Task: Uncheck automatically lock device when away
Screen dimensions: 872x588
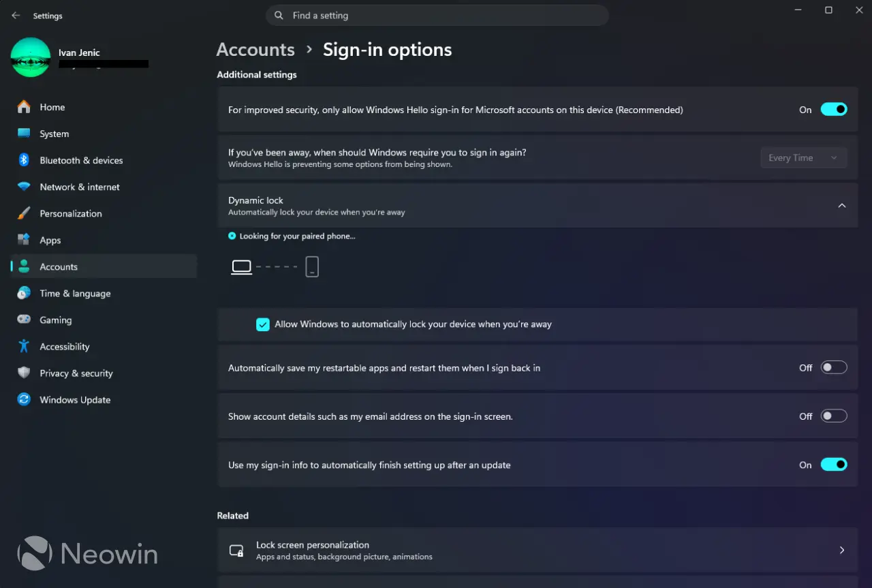Action: pyautogui.click(x=263, y=324)
